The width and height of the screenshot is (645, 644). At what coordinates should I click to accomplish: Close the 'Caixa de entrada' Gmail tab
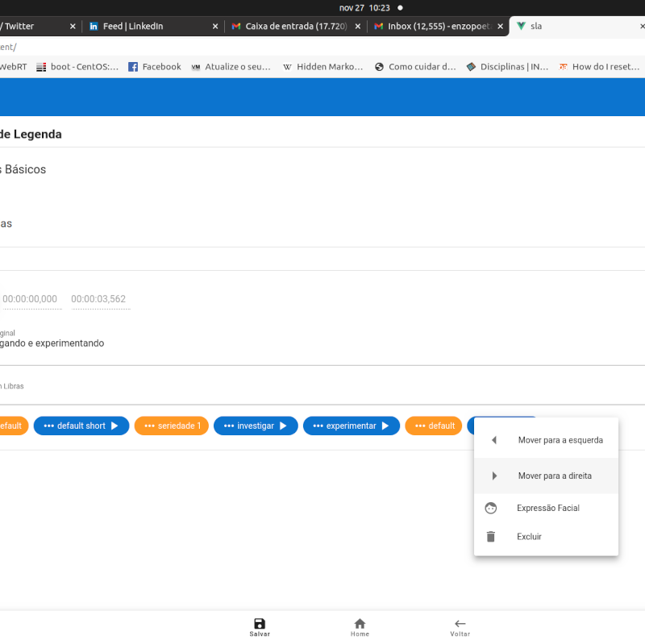357,26
